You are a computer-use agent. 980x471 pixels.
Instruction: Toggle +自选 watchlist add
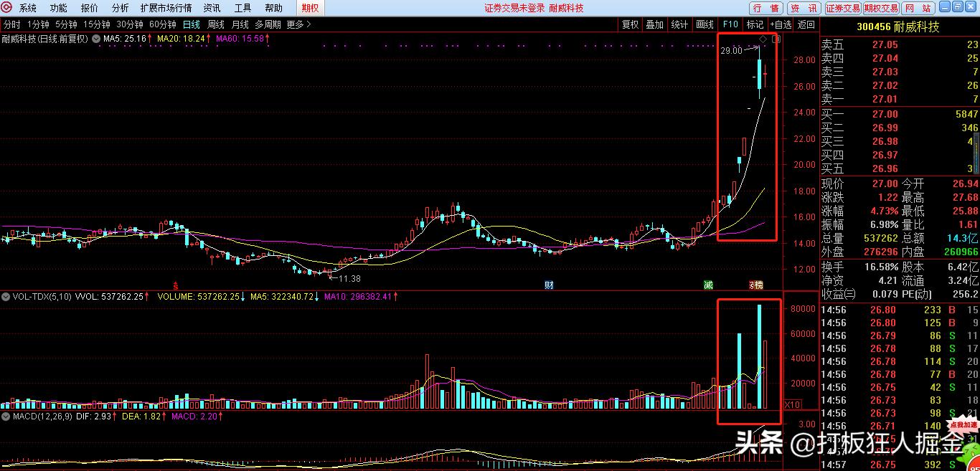point(781,24)
